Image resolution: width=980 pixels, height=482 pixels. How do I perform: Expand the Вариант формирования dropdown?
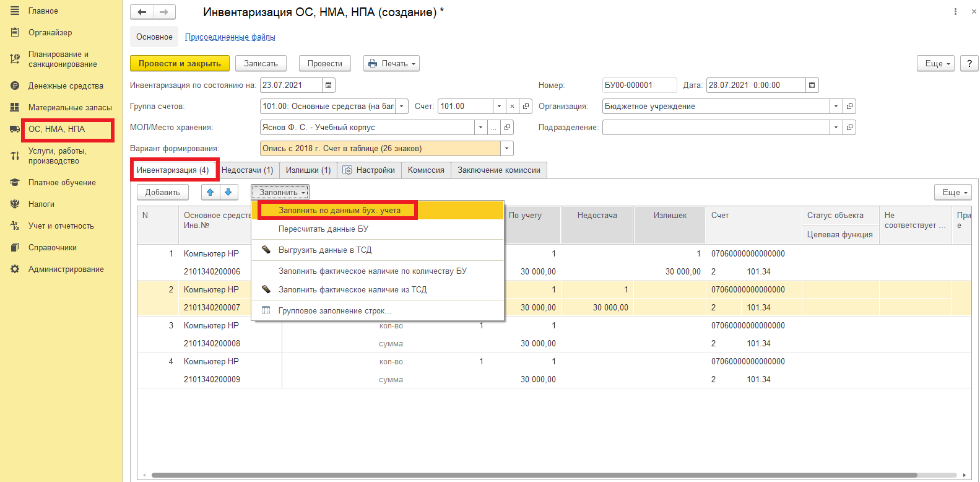(507, 148)
